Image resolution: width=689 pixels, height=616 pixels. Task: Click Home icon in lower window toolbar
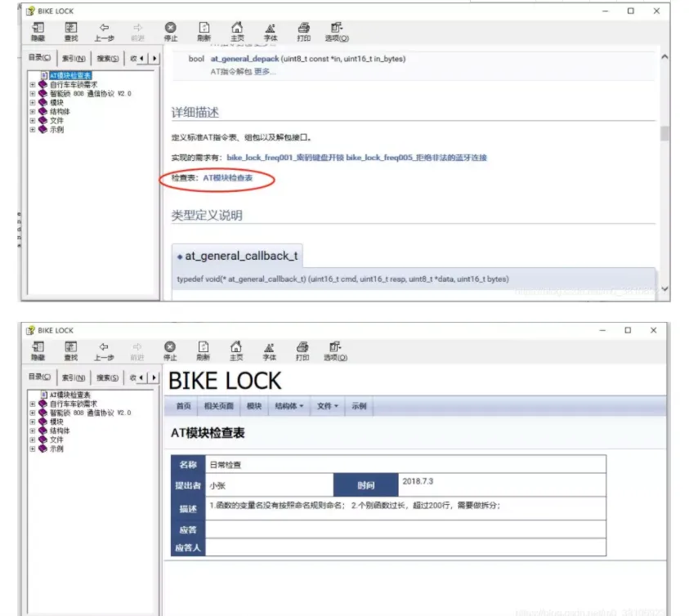[236, 350]
